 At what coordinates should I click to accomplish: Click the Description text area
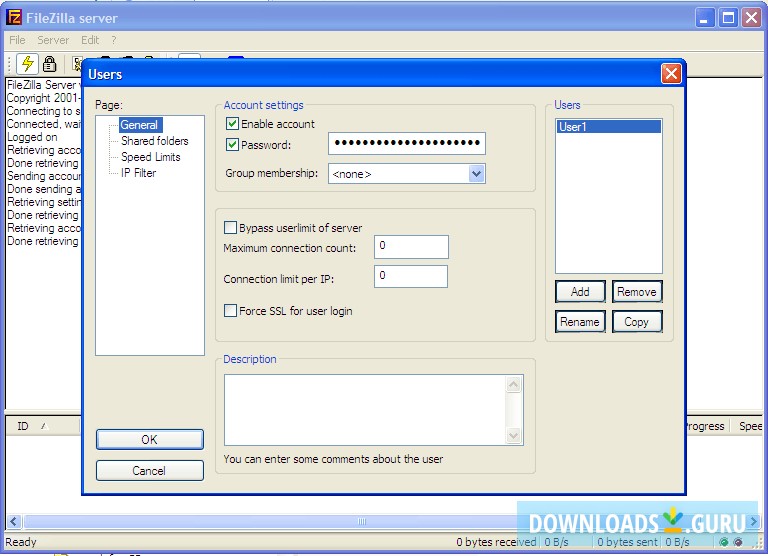365,410
